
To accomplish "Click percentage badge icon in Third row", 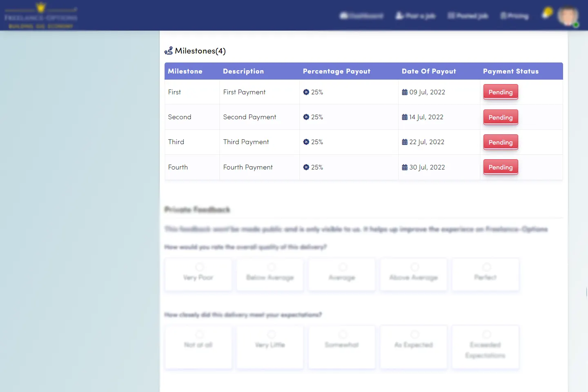I will [x=306, y=142].
